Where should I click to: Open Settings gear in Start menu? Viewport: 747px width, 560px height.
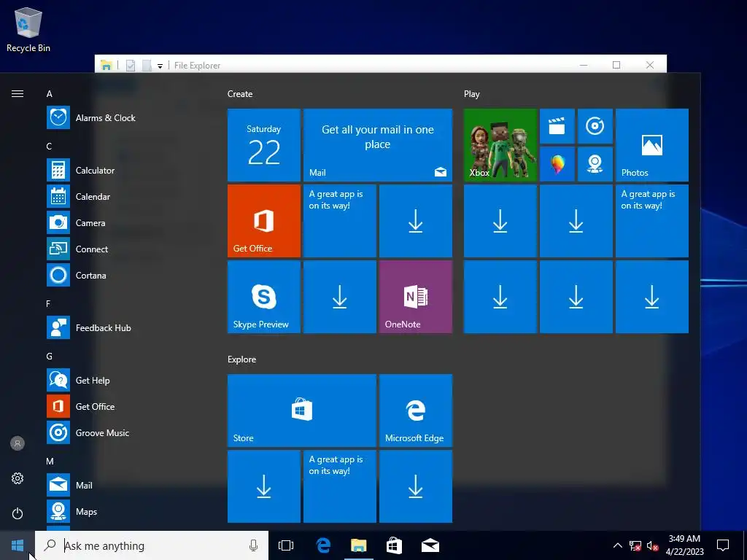[18, 478]
